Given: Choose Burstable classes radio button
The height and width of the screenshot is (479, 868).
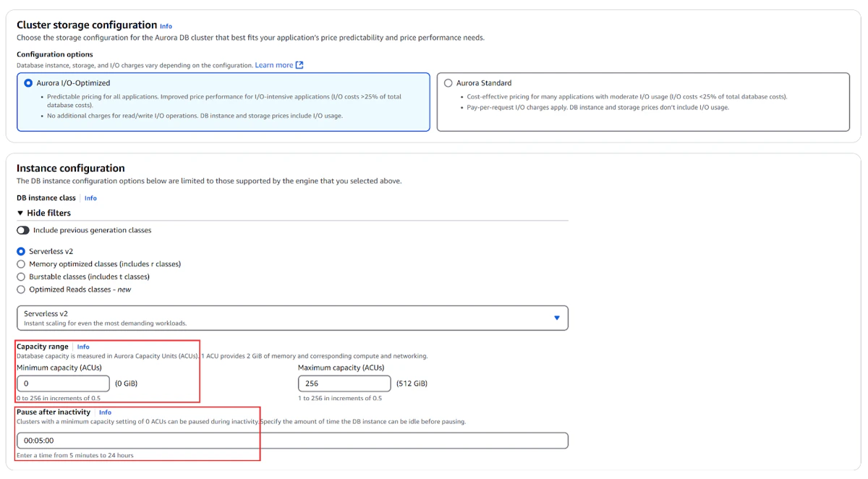Looking at the screenshot, I should pos(21,276).
